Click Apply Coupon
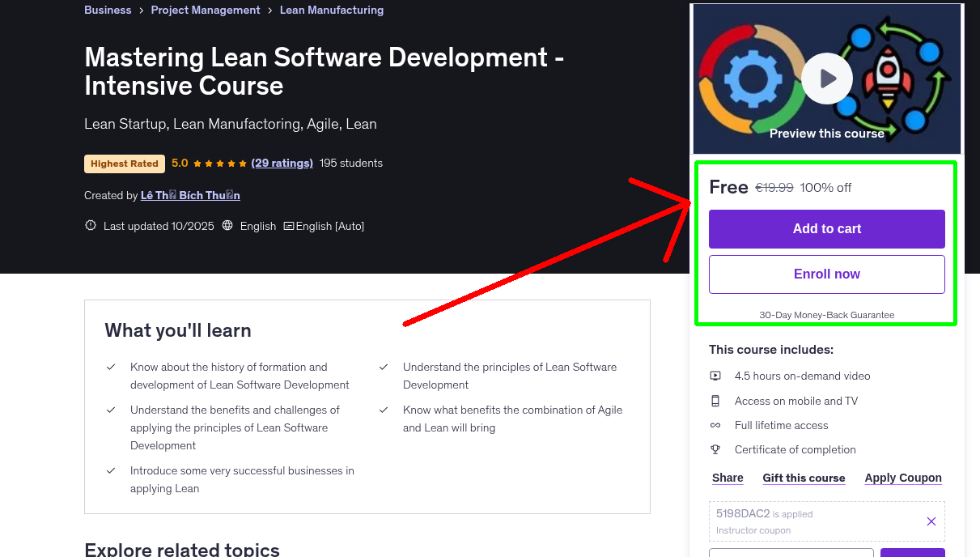The image size is (980, 557). 903,478
